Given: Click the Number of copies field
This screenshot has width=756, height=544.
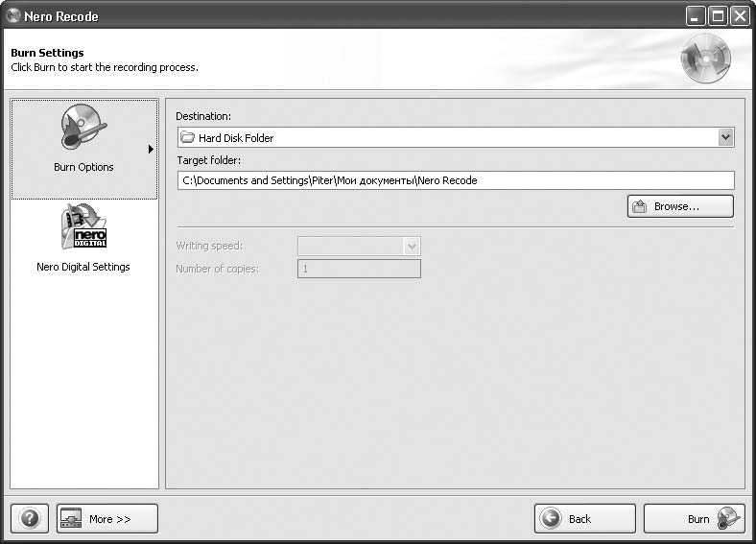Looking at the screenshot, I should point(360,269).
